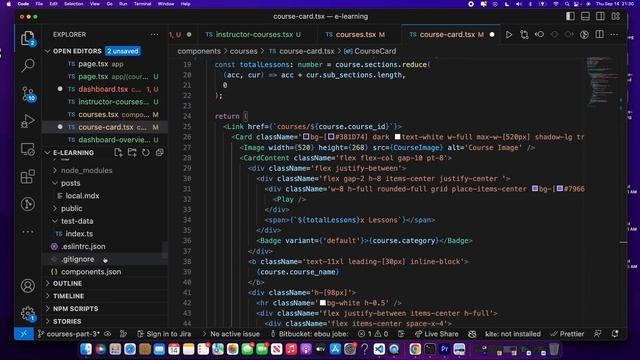Open the remote window status bar button
The height and width of the screenshot is (360, 640).
[24, 333]
